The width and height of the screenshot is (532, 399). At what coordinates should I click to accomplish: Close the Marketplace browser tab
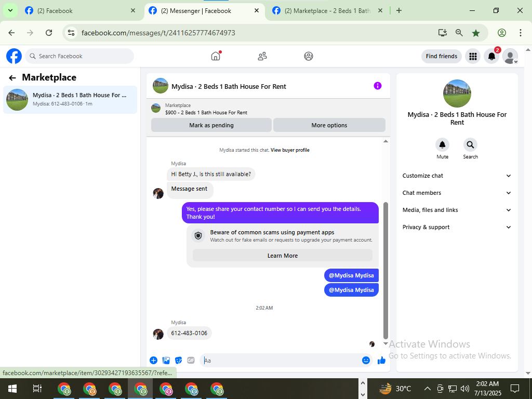coord(380,10)
